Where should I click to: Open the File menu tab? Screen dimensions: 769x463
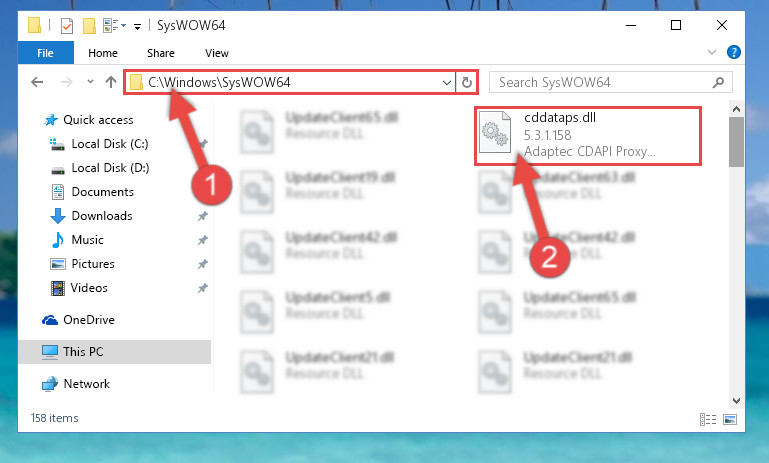(46, 53)
